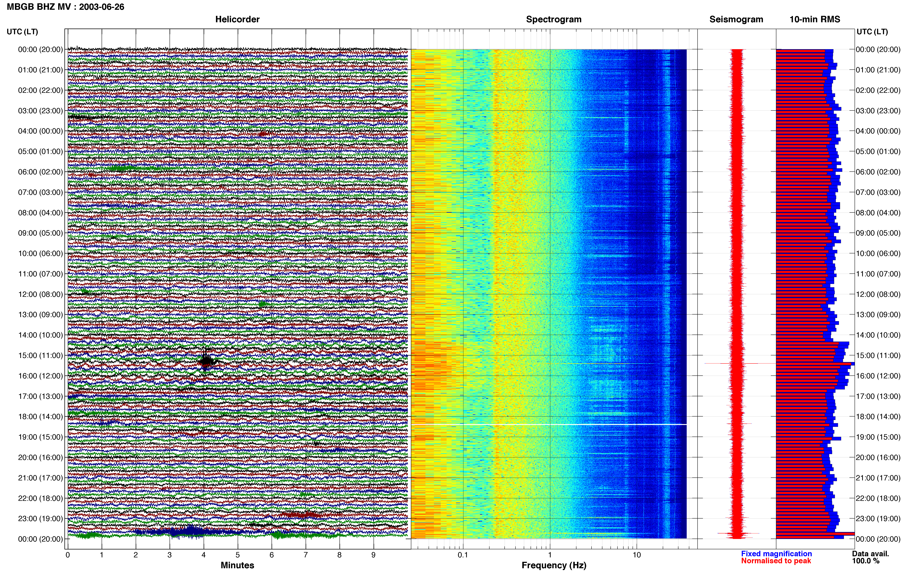Click '18:00 (14:00)' on the Helicorder time axis
Viewport: 924px width, 578px height.
(41, 417)
